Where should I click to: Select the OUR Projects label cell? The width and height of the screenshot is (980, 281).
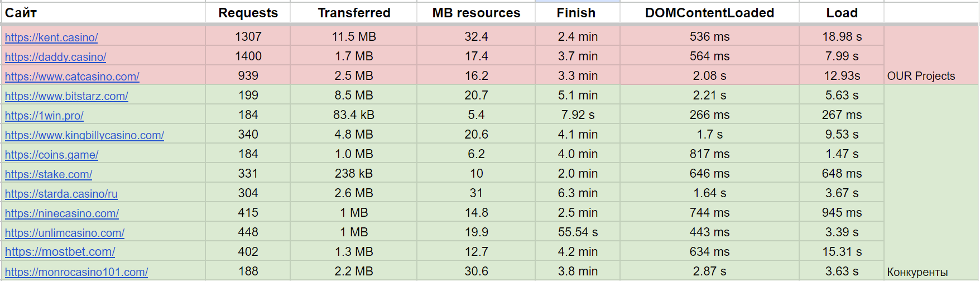(921, 76)
